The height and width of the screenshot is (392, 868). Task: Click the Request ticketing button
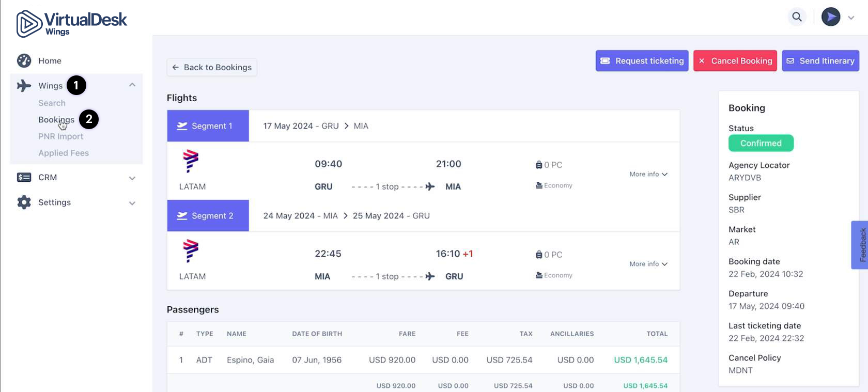pyautogui.click(x=642, y=61)
